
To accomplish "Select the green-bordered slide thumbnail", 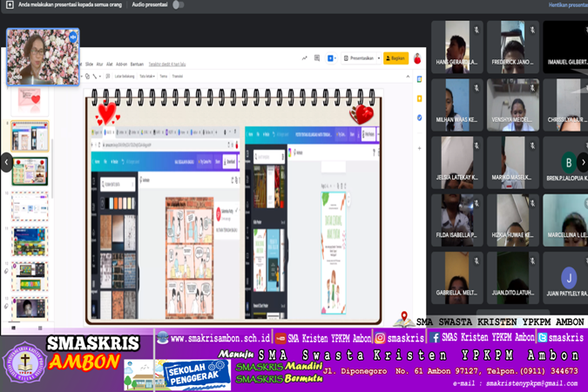I will (x=30, y=171).
